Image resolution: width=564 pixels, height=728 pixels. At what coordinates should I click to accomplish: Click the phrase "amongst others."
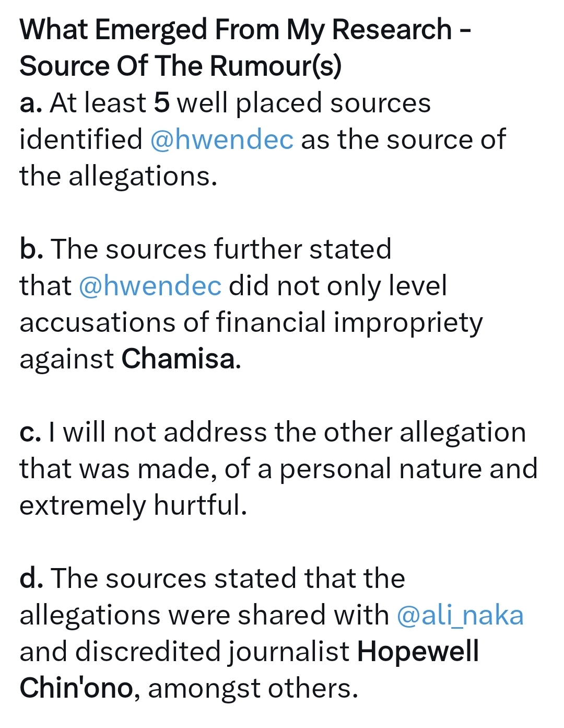[253, 689]
